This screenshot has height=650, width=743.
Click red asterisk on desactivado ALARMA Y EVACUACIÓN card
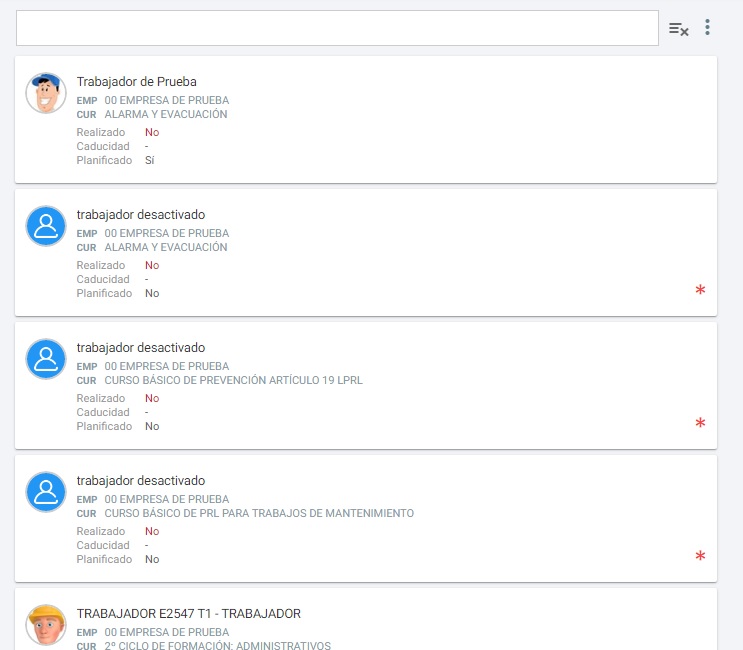[700, 291]
